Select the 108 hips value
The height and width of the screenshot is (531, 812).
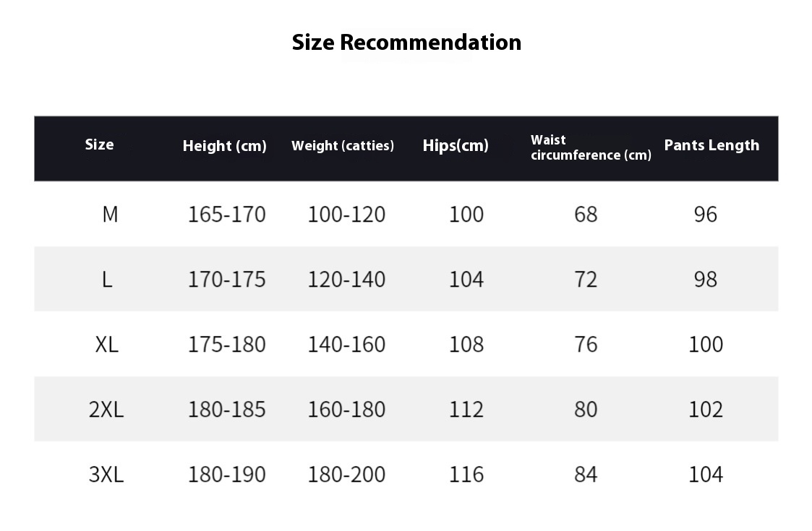click(x=466, y=344)
